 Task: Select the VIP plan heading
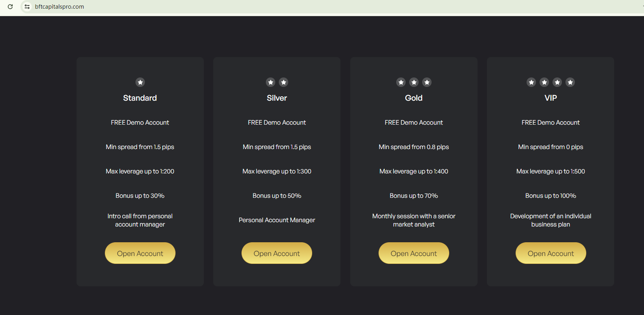pyautogui.click(x=551, y=98)
